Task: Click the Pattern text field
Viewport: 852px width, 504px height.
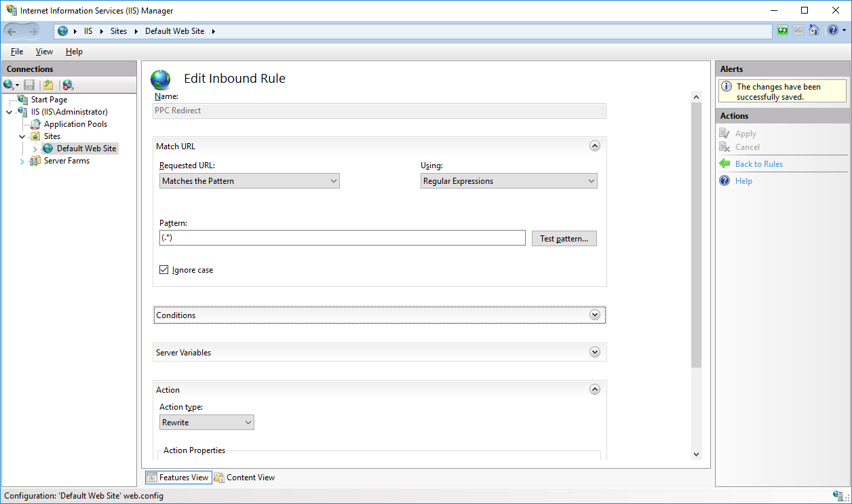Action: click(342, 238)
